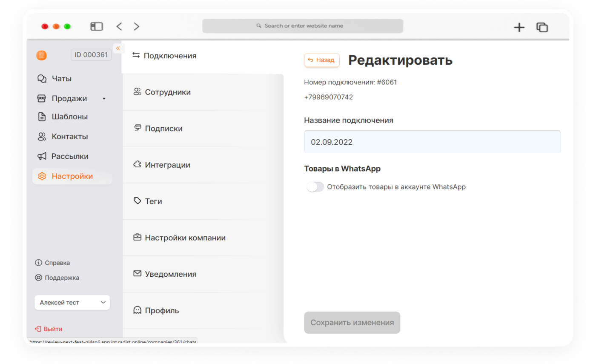Viewport: 596px width, 364px height.
Task: Click the Контакты people icon
Action: [42, 137]
